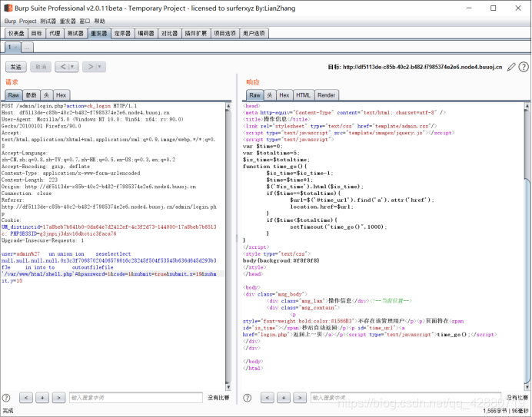Click the 请求 request heading
Screen dimensions: 532x417
coord(12,82)
